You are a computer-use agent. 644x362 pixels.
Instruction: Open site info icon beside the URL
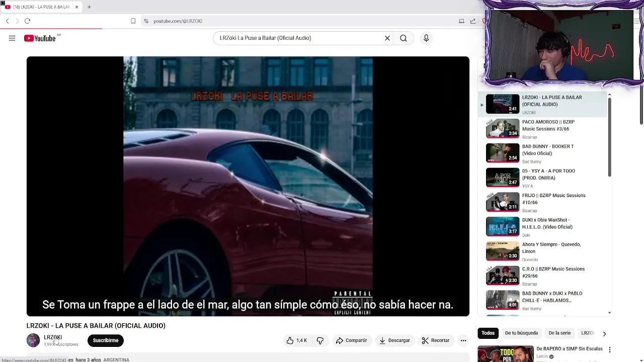point(146,21)
